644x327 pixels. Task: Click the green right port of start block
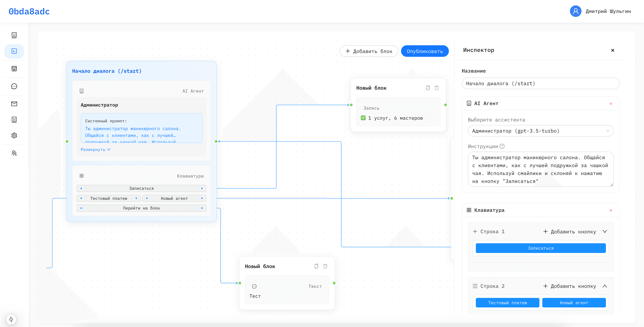coord(216,141)
